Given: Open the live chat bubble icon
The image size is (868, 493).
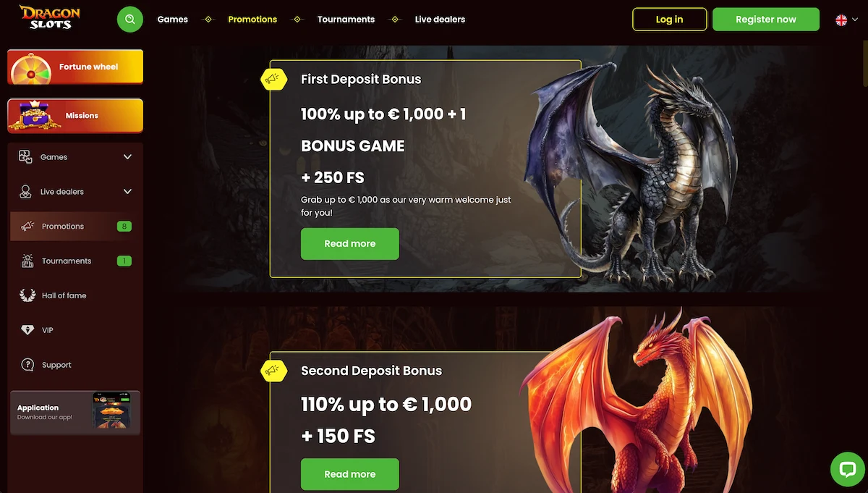Looking at the screenshot, I should click(848, 470).
